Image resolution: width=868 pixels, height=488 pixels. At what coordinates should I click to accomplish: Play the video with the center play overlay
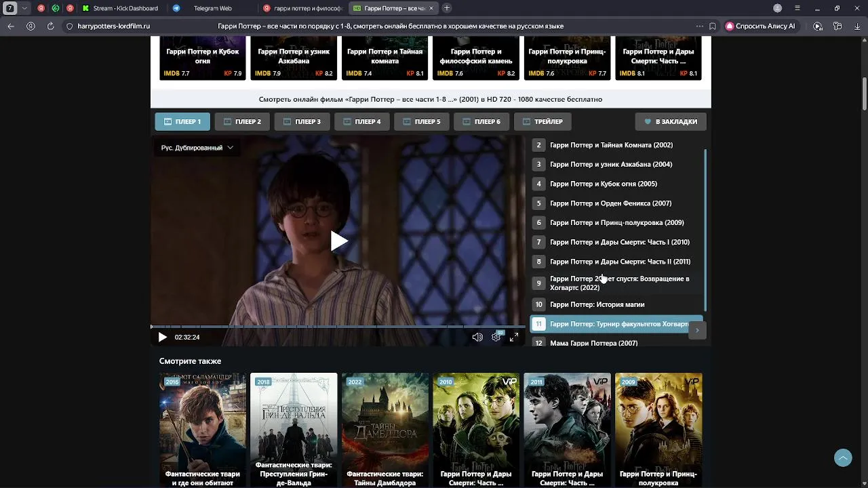339,241
